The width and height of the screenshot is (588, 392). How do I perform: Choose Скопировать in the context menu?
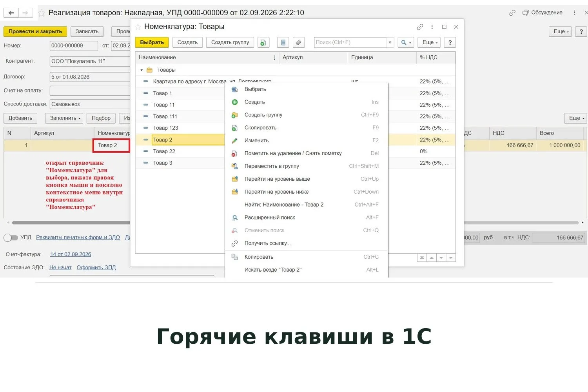point(306,128)
